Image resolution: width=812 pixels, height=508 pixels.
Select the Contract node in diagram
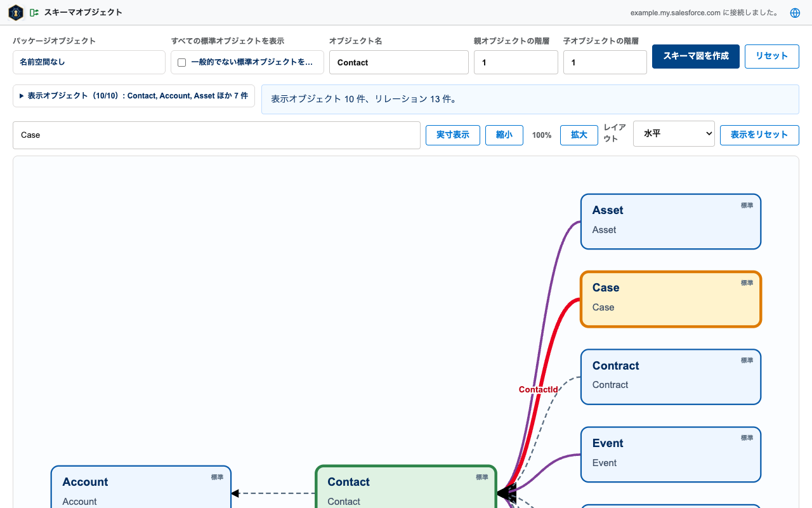tap(671, 377)
